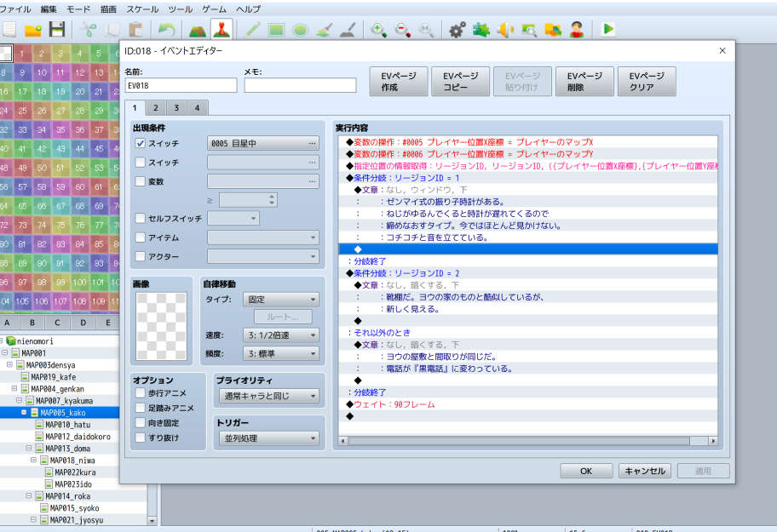Switch to event editing mode icon
Image resolution: width=777 pixels, height=532 pixels.
pos(221,30)
